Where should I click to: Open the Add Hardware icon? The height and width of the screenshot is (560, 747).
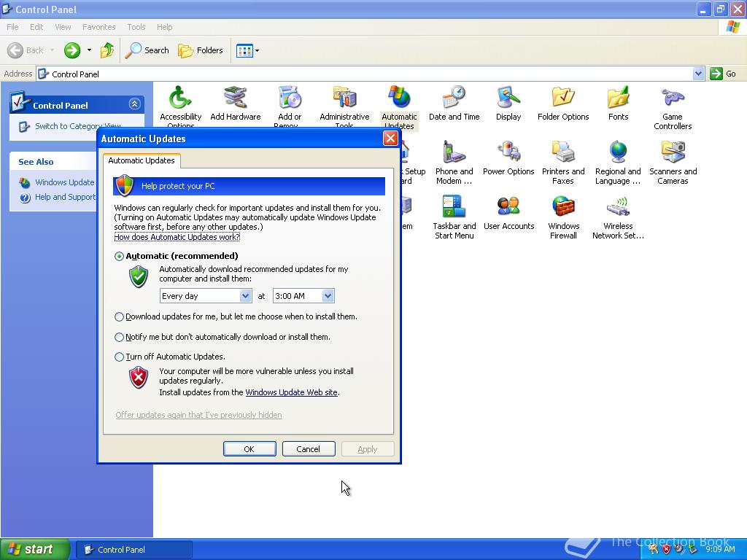click(x=236, y=104)
